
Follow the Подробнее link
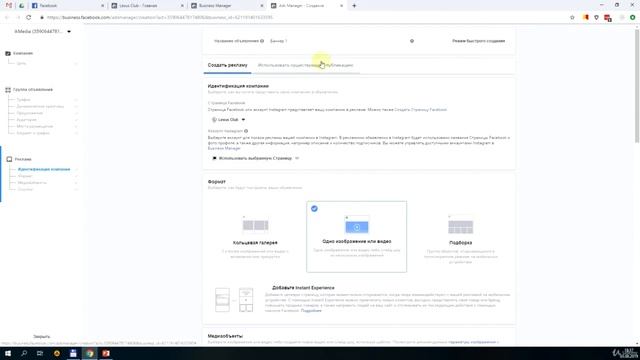[x=311, y=311]
